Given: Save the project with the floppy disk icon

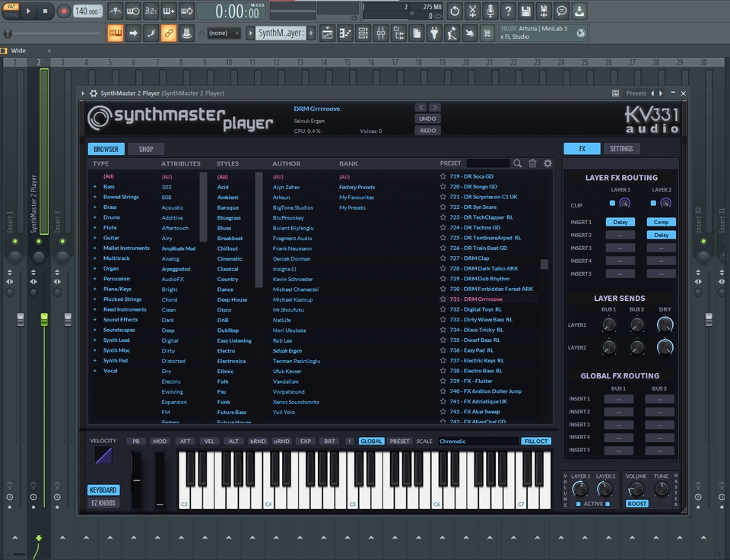Looking at the screenshot, I should click(x=525, y=11).
